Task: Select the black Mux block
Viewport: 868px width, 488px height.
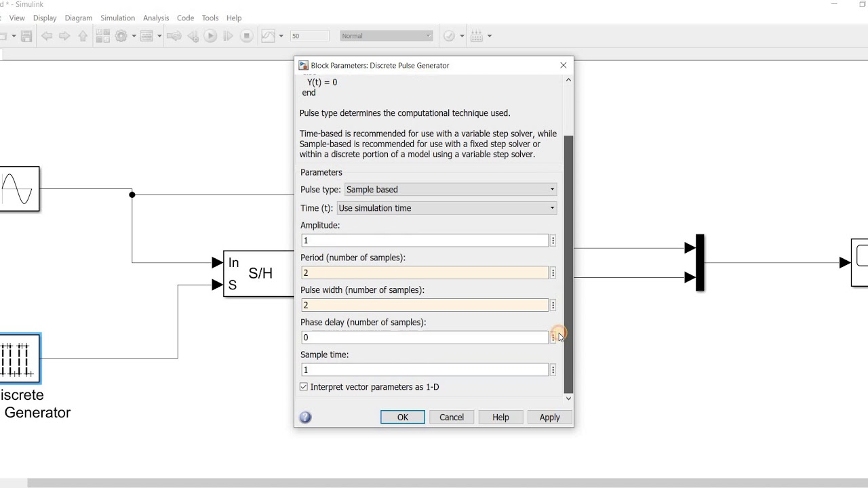Action: [700, 262]
